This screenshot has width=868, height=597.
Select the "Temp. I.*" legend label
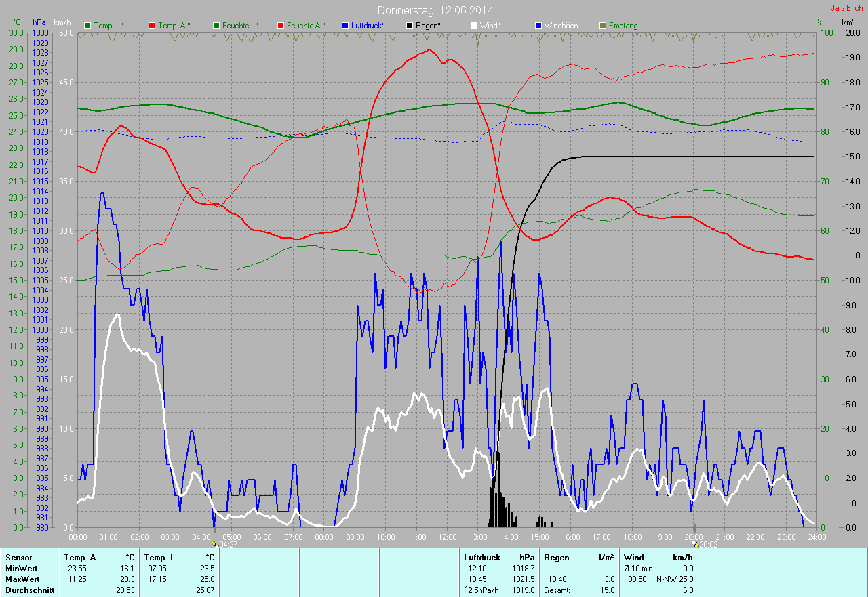(108, 26)
